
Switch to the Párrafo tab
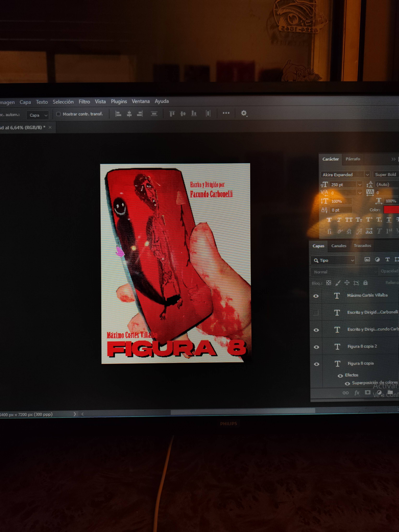pos(353,159)
